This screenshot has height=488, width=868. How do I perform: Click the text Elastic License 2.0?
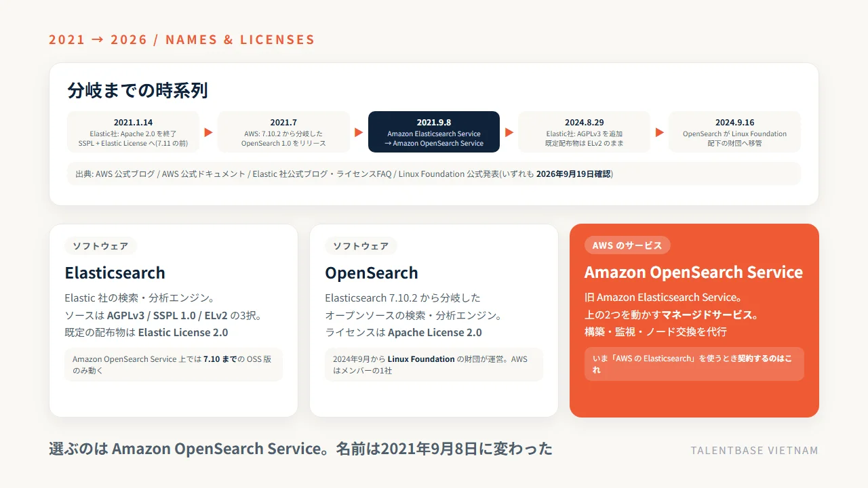(x=183, y=333)
